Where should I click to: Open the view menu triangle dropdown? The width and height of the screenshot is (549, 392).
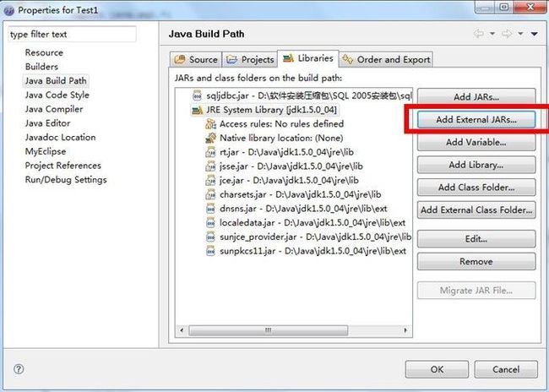(535, 34)
